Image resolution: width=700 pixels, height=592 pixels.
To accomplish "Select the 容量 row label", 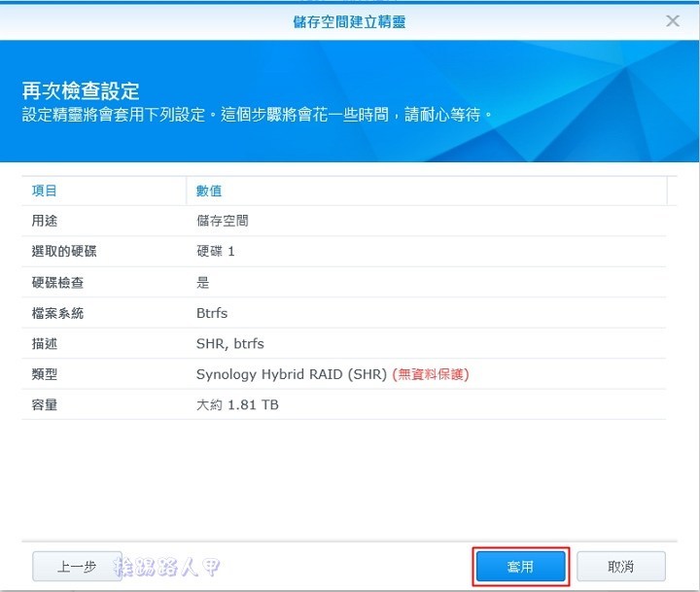I will point(45,404).
